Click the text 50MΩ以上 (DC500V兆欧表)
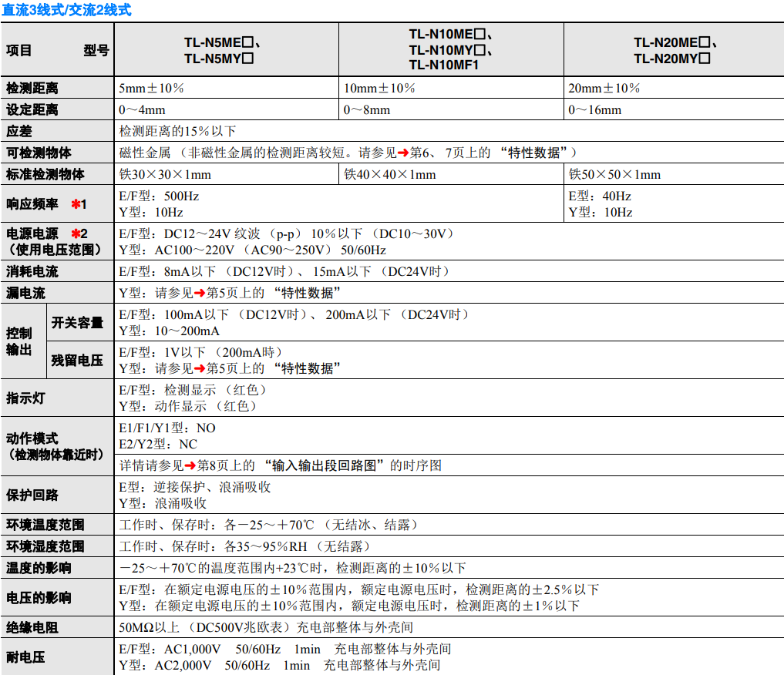 pyautogui.click(x=205, y=627)
